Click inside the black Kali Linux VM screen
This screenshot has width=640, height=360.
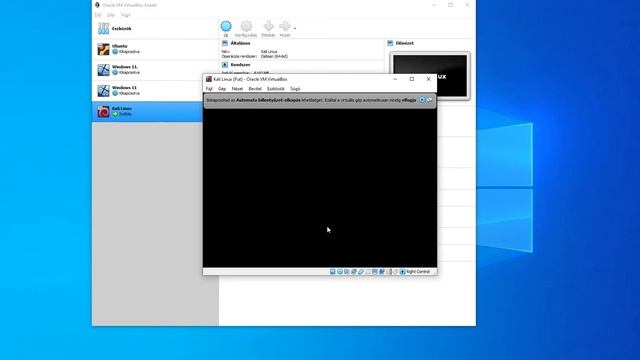pos(320,188)
